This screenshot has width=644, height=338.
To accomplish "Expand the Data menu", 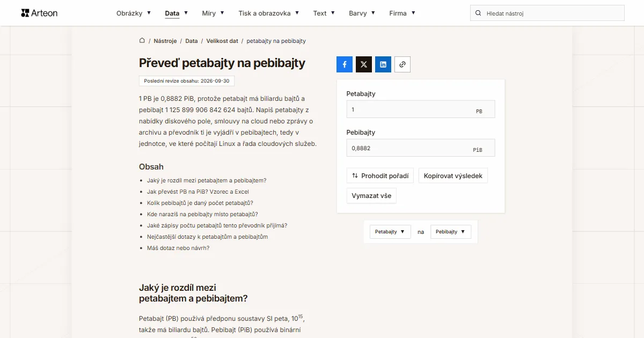I will (x=177, y=13).
